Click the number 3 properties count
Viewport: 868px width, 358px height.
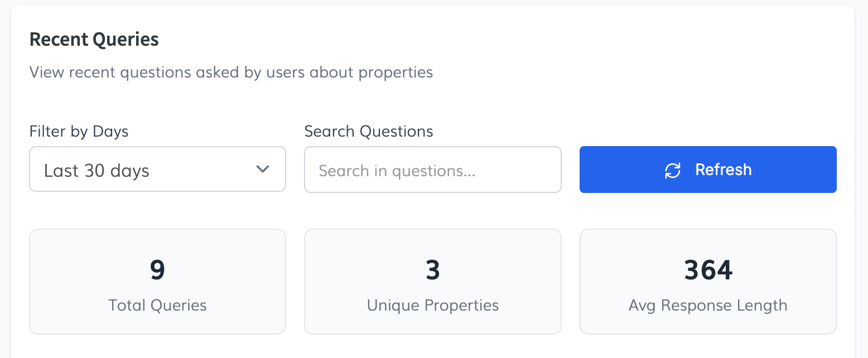pyautogui.click(x=433, y=270)
